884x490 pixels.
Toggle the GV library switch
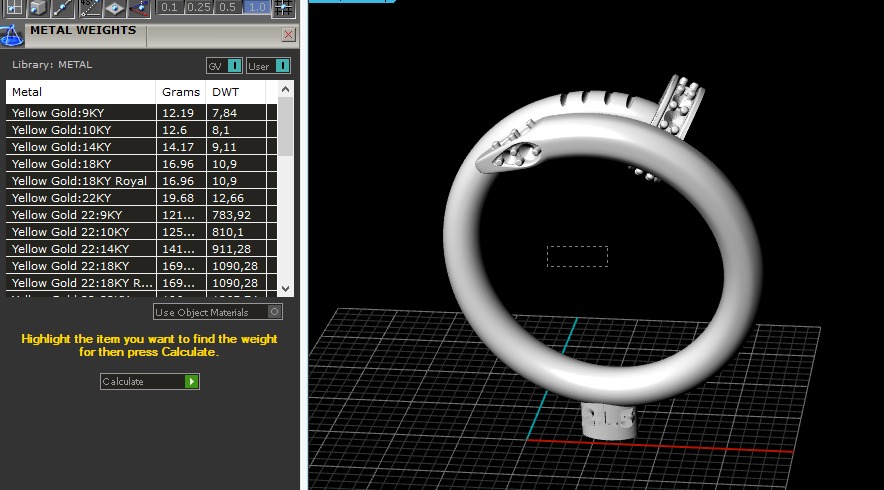pos(224,66)
